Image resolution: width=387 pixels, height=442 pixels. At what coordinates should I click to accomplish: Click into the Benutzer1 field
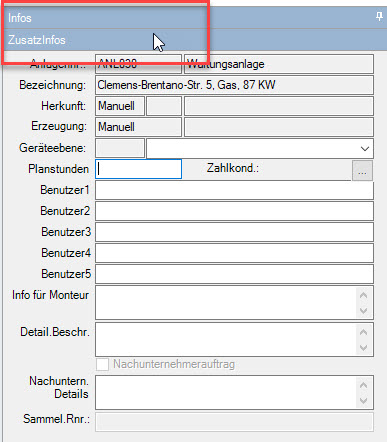[x=234, y=190]
